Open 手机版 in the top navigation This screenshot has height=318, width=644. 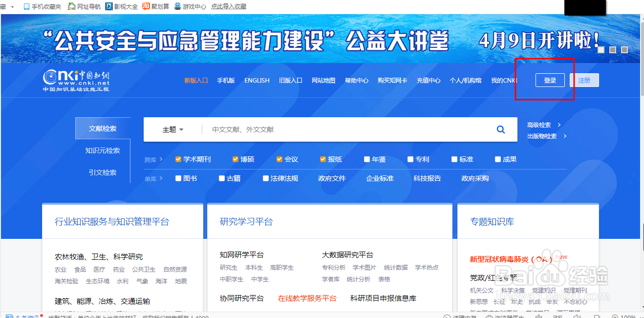tap(226, 81)
